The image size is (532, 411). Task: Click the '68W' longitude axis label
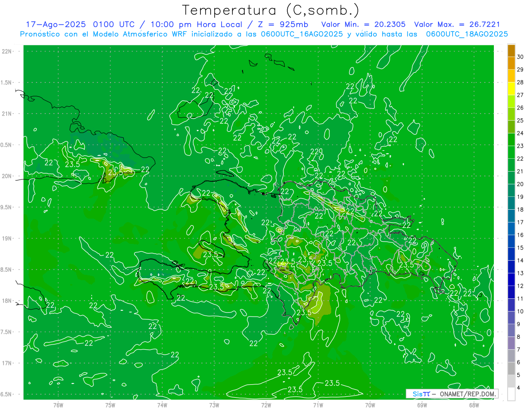click(x=473, y=405)
